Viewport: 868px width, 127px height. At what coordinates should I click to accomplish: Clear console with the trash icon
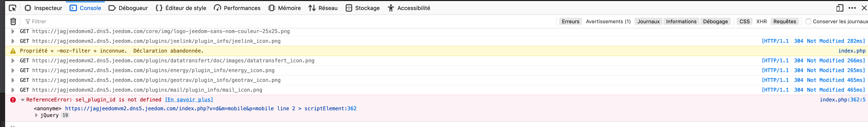pyautogui.click(x=13, y=21)
